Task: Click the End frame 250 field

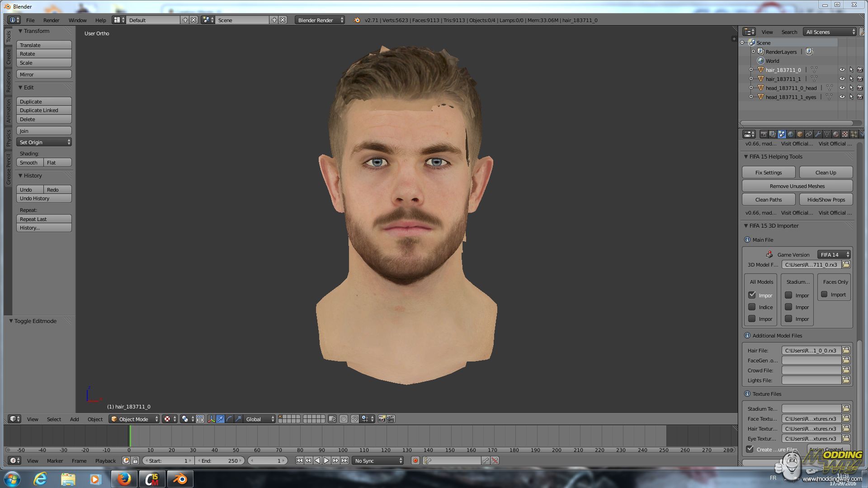Action: pyautogui.click(x=220, y=460)
